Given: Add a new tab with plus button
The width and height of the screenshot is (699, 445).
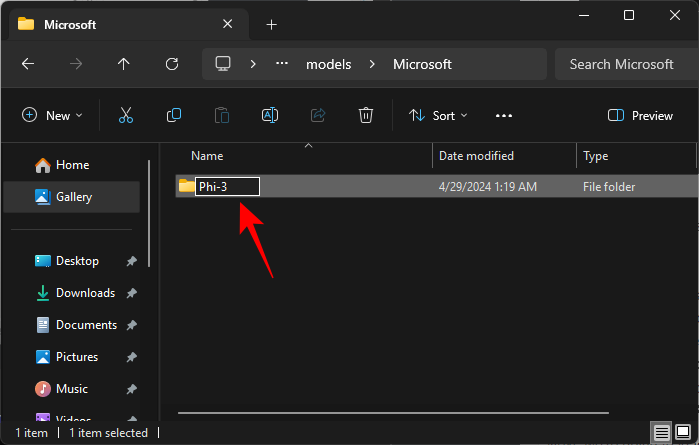Looking at the screenshot, I should (271, 25).
